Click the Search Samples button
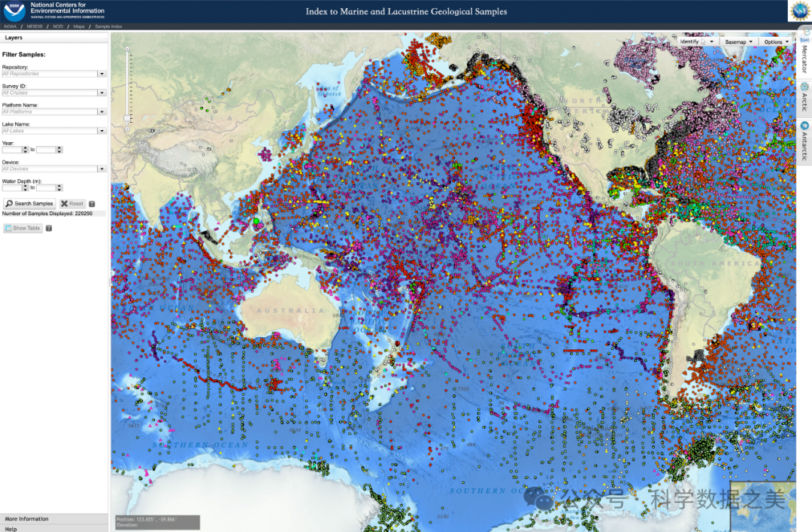Screen dimensions: 812x532 pos(29,204)
